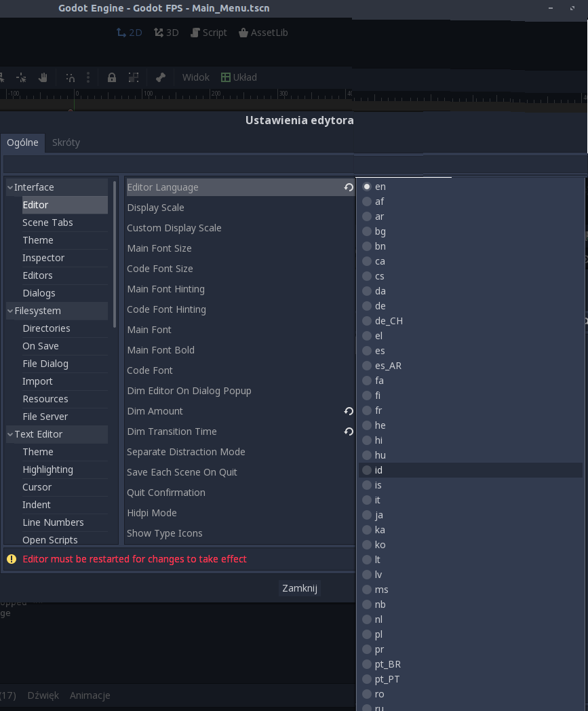This screenshot has height=711, width=588.
Task: Select the Display Scale property row
Action: pyautogui.click(x=240, y=208)
